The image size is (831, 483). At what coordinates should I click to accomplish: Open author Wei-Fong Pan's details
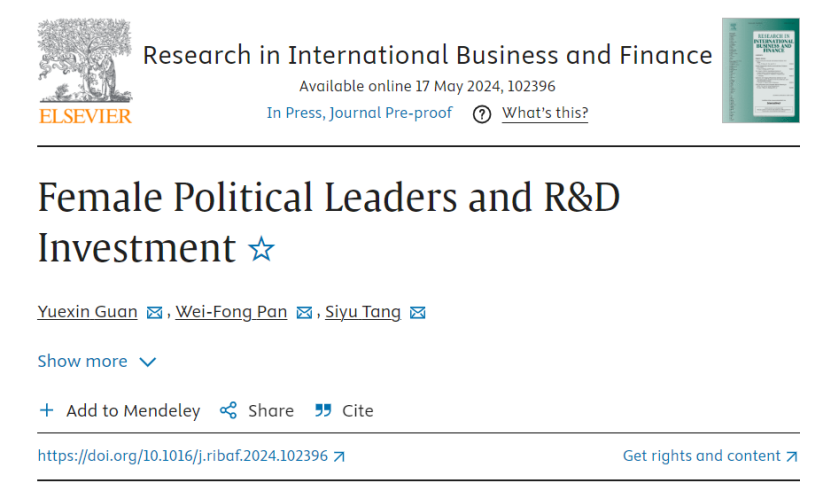[x=231, y=312]
